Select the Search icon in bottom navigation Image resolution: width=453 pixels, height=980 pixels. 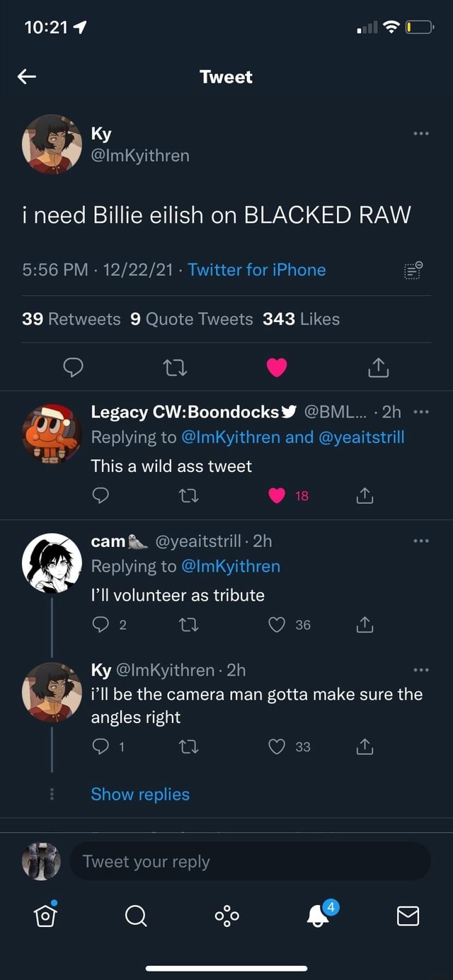[136, 916]
